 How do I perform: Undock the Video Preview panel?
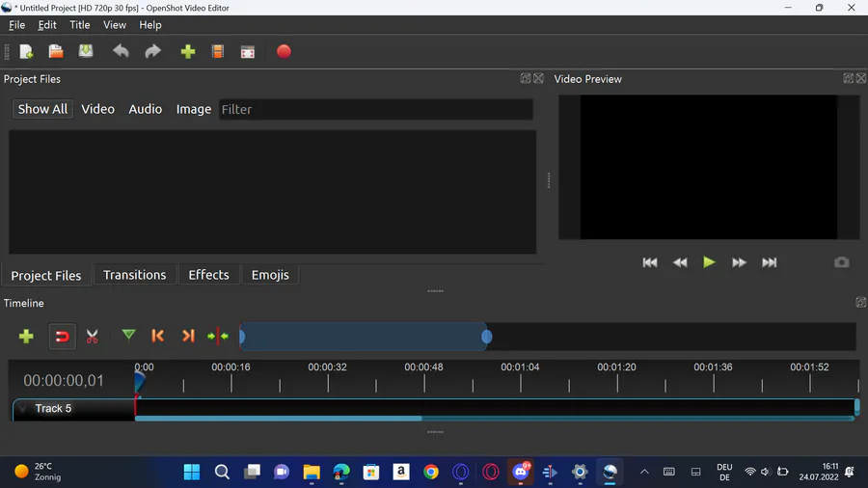point(848,78)
